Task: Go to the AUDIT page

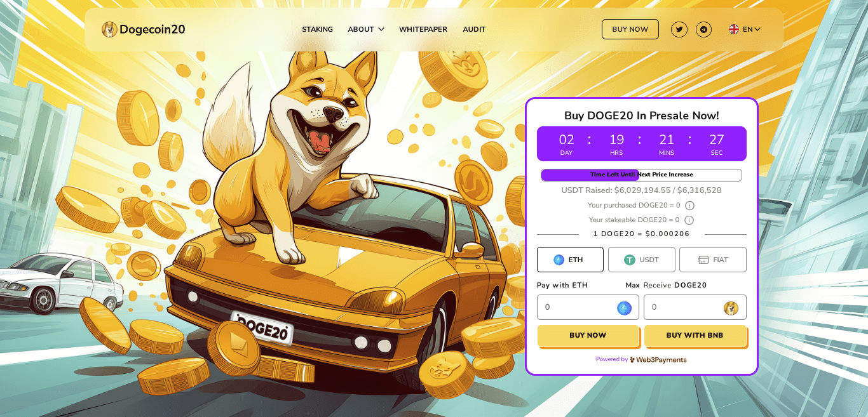Action: pos(474,29)
